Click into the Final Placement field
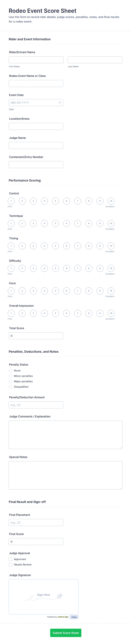The image size is (130, 644). click(36, 523)
